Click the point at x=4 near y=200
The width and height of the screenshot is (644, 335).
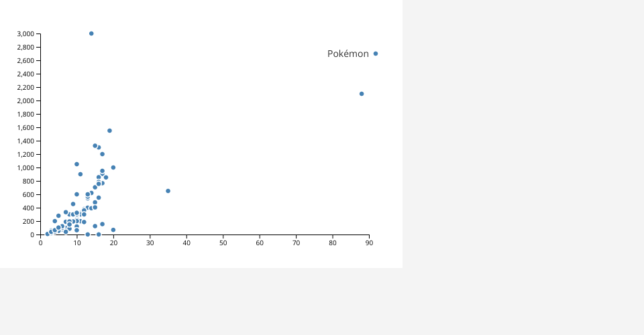55,221
